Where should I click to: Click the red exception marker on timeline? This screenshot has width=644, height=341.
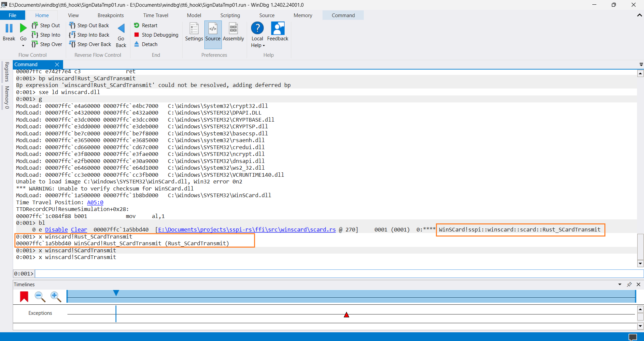coord(346,315)
